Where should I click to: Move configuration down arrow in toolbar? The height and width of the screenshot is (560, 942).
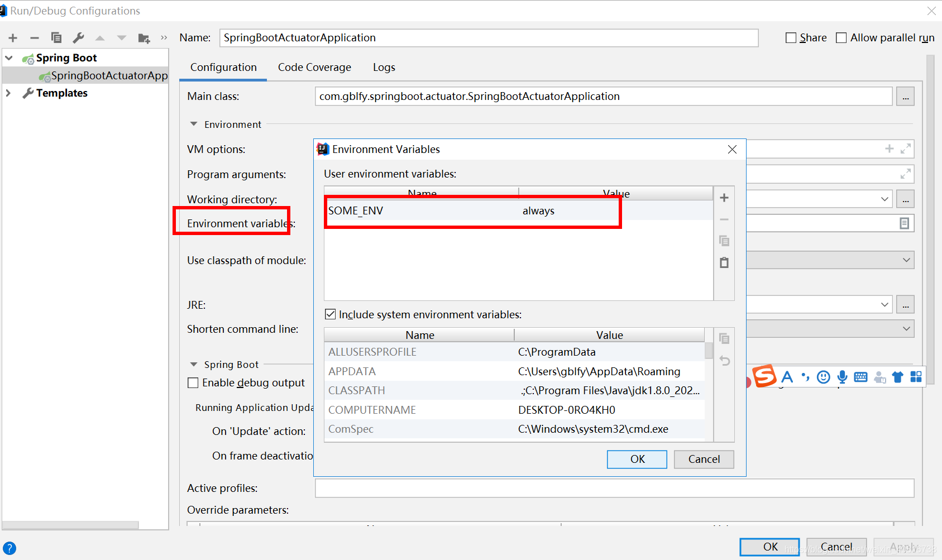click(x=122, y=38)
